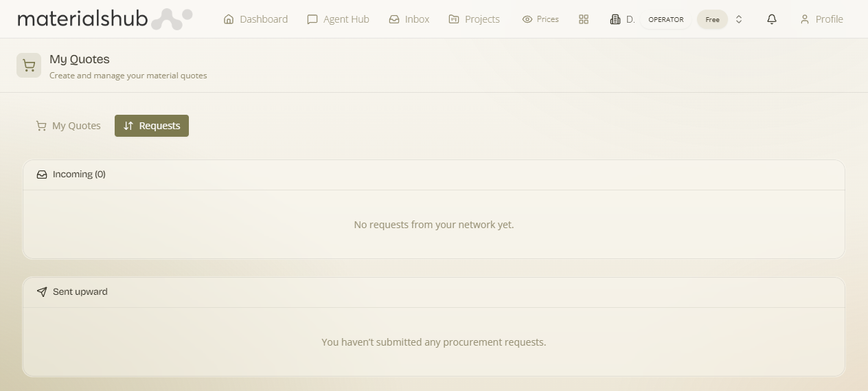Screen dimensions: 868x391
Task: Switch to the My Quotes tab
Action: coord(68,126)
